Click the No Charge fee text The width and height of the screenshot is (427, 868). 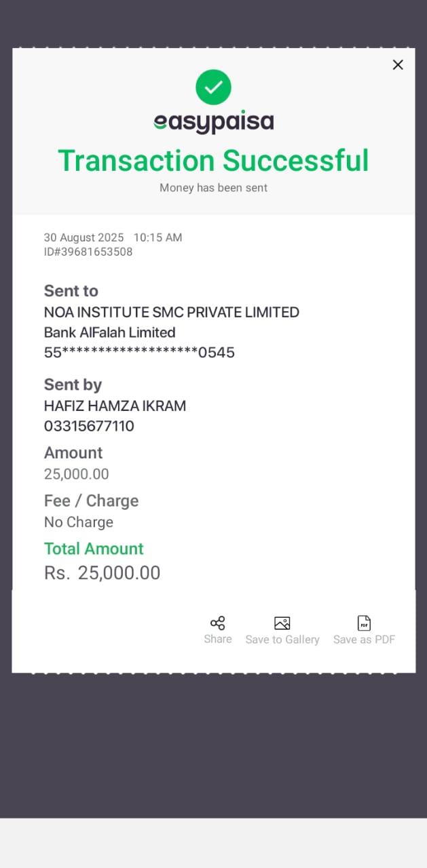(78, 522)
